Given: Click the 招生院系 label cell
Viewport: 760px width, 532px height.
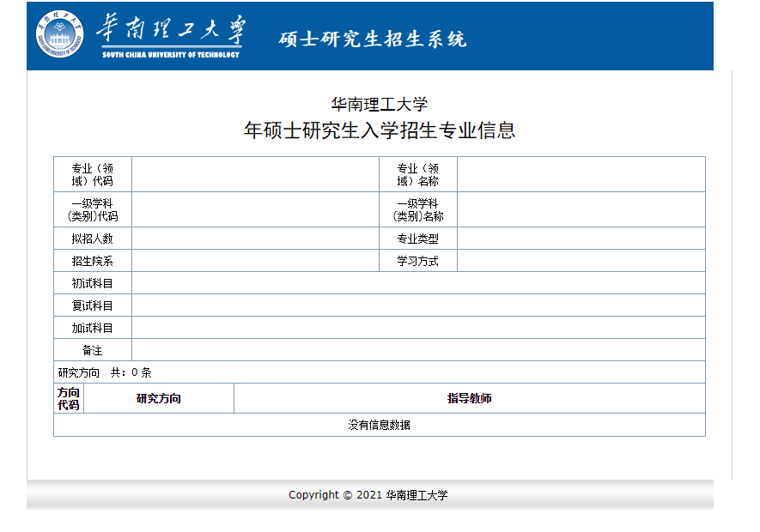Looking at the screenshot, I should pos(93,261).
